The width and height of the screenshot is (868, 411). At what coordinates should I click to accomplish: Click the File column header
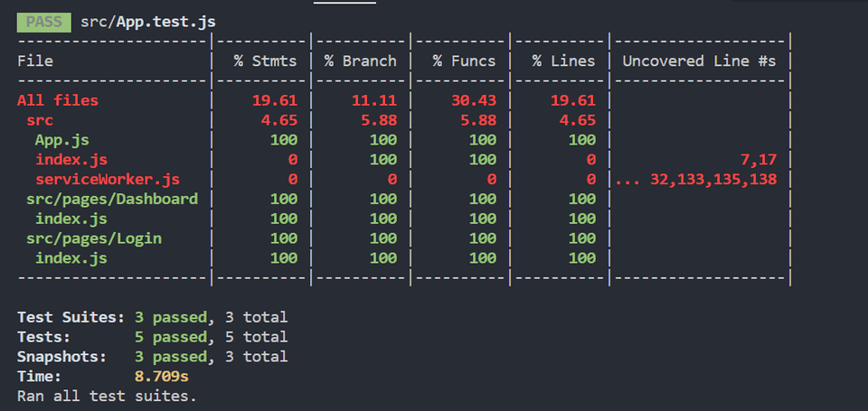pyautogui.click(x=35, y=61)
